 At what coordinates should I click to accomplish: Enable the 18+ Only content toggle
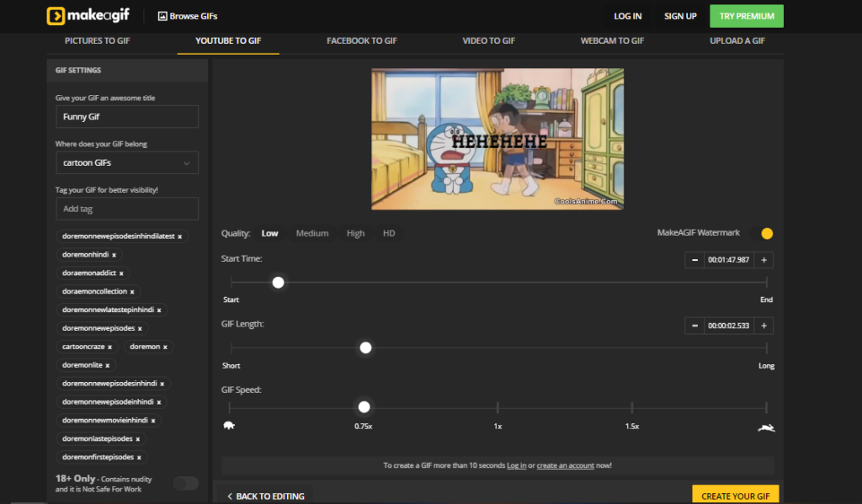coord(186,483)
